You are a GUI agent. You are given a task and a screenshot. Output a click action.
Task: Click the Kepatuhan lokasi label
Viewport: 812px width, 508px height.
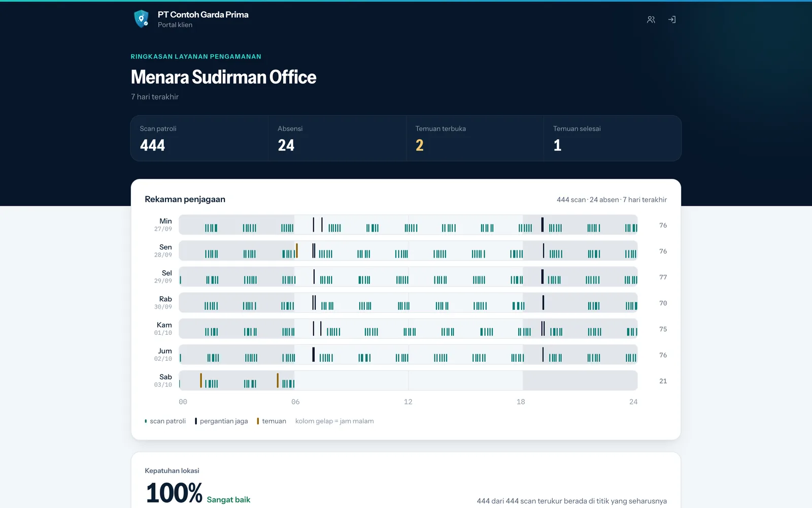tap(172, 471)
